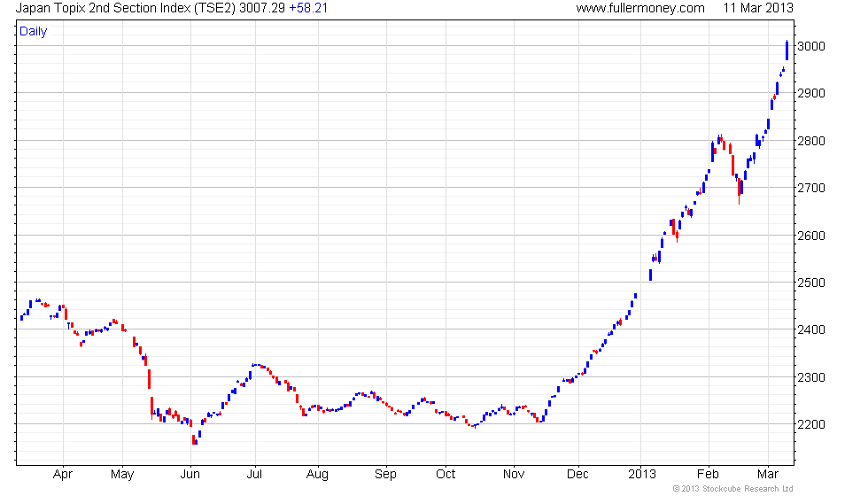Click the 2013 year label on time axis
868x496 pixels.
click(642, 475)
